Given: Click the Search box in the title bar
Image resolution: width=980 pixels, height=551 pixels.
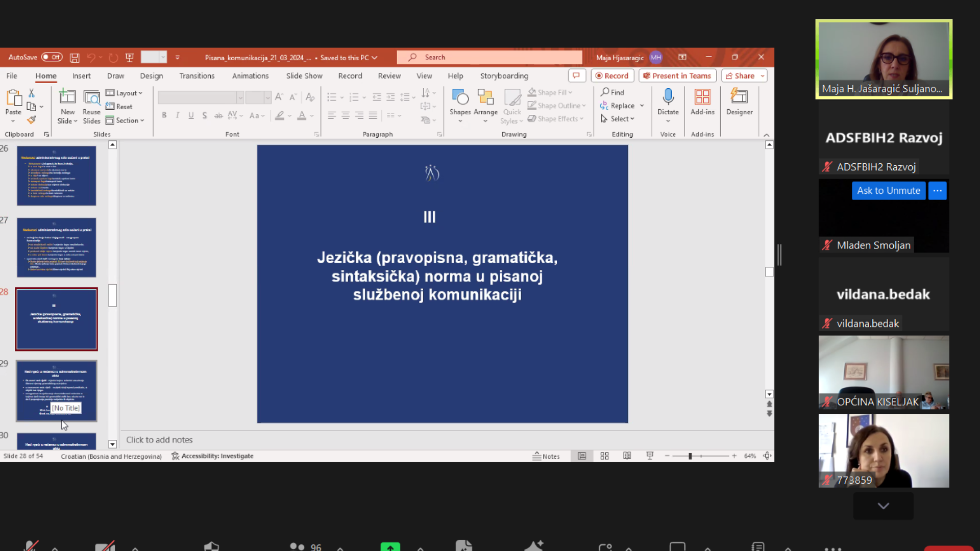Looking at the screenshot, I should click(x=489, y=57).
